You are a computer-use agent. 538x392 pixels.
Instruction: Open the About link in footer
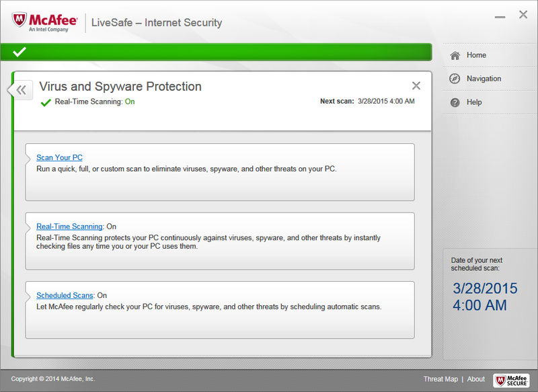click(x=476, y=379)
